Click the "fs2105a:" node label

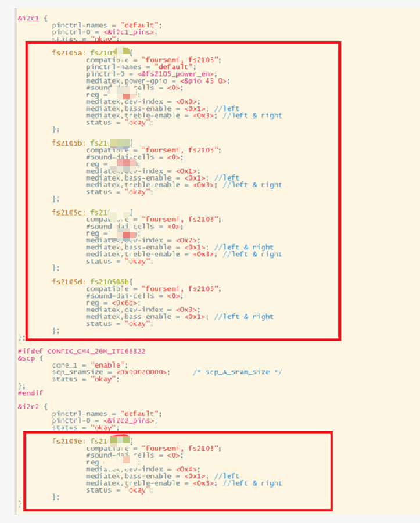[x=69, y=53]
